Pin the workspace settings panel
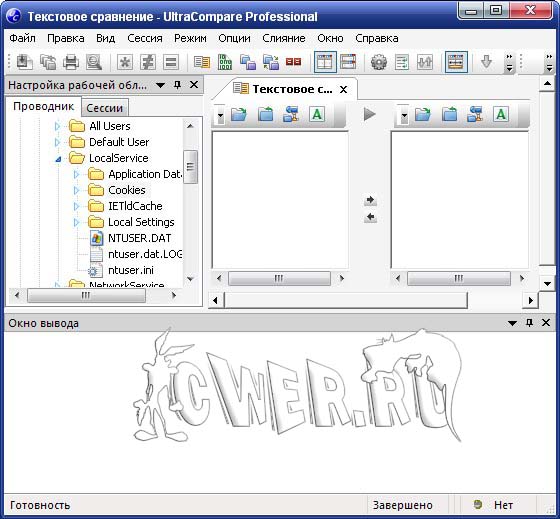This screenshot has height=519, width=560. (177, 85)
